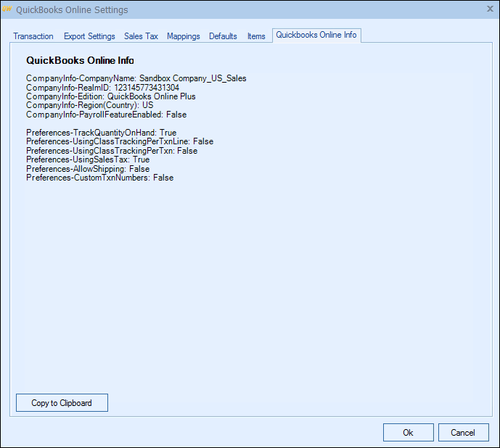Confirm settings with the Ok button
500x448 pixels.
(x=408, y=432)
